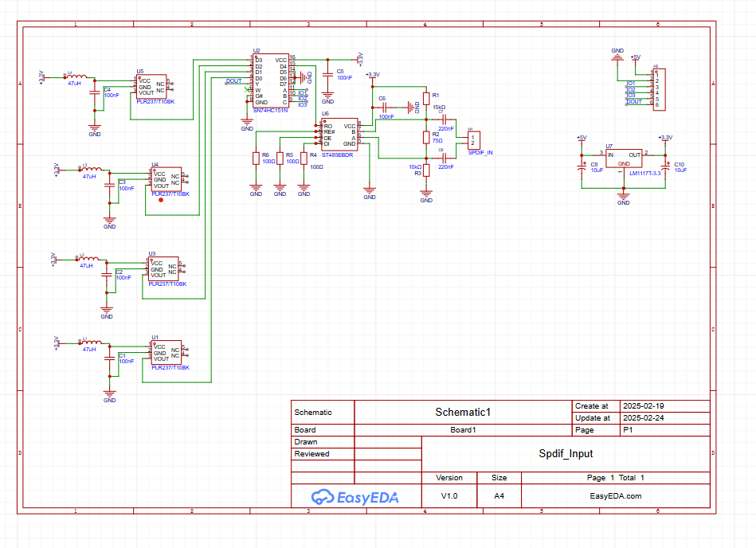Select the U4 PLR237/T10BK receiver symbol
This screenshot has width=756, height=548.
click(166, 179)
